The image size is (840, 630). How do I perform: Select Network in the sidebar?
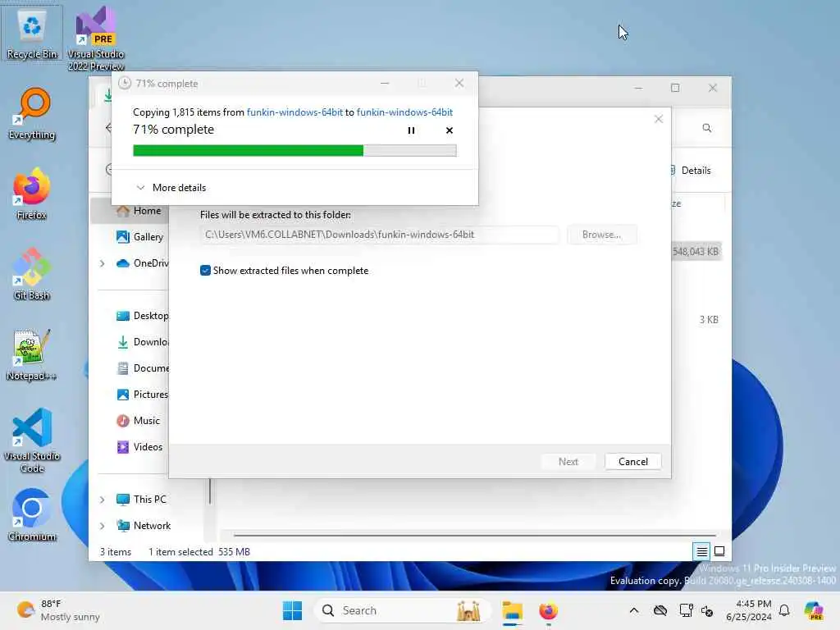tap(143, 526)
